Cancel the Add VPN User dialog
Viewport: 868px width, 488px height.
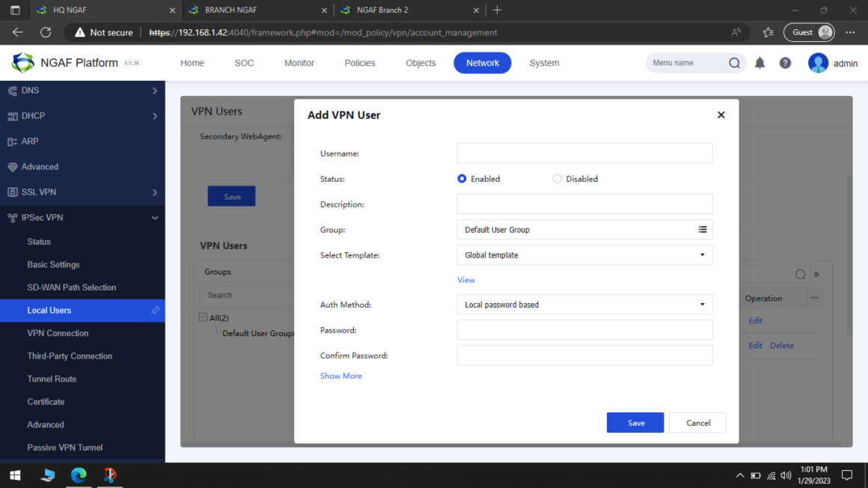697,422
